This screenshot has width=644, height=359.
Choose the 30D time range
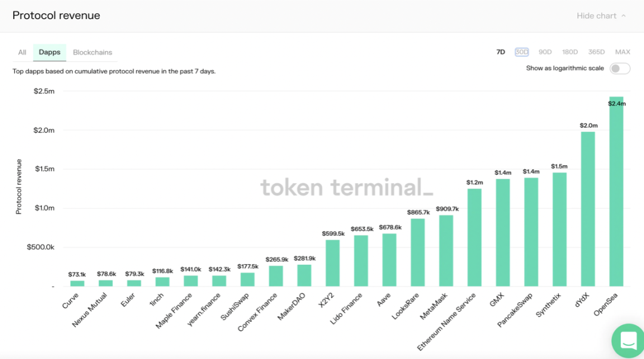click(522, 52)
